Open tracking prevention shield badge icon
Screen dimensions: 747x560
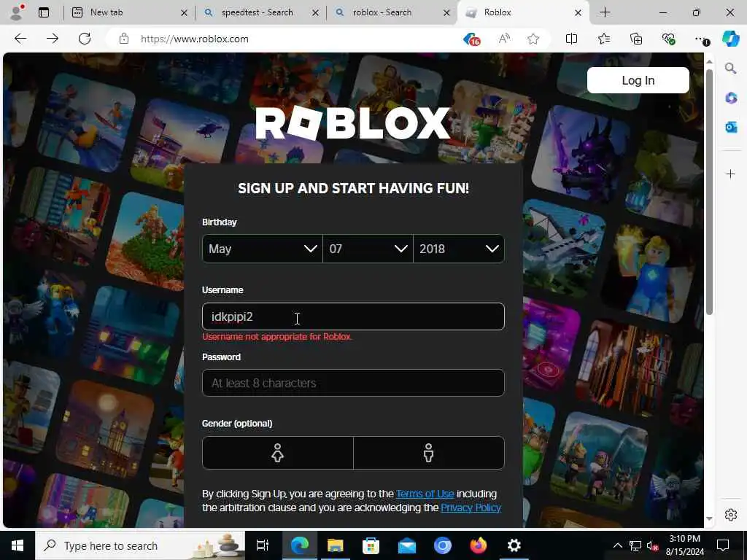[x=472, y=39]
